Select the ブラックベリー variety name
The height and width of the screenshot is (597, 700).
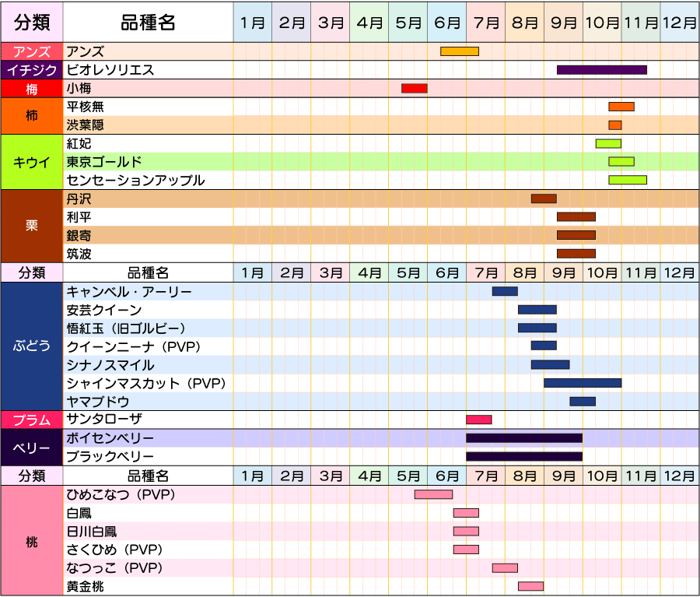[x=110, y=456]
